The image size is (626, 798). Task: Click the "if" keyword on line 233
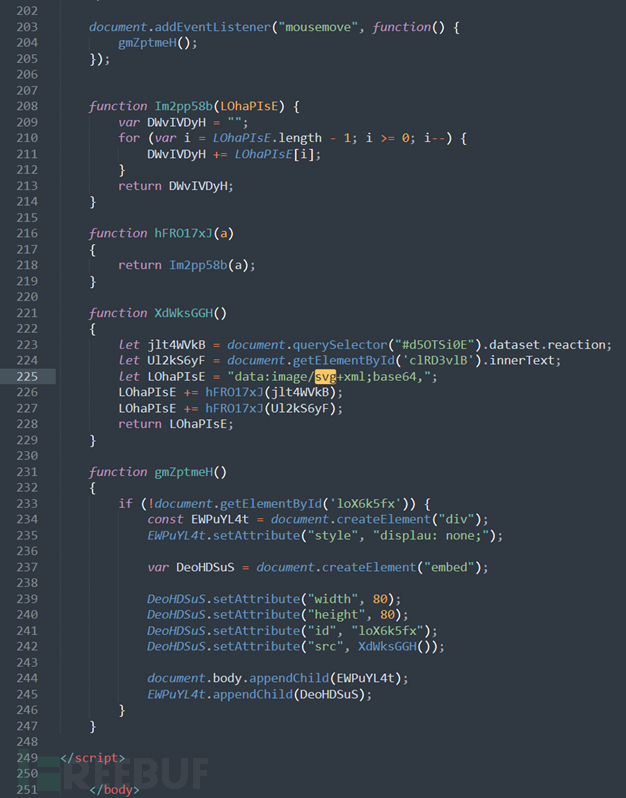[125, 503]
